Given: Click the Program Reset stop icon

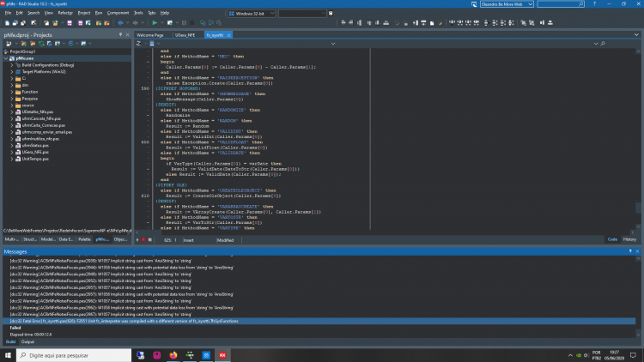Looking at the screenshot, I should pyautogui.click(x=191, y=23).
